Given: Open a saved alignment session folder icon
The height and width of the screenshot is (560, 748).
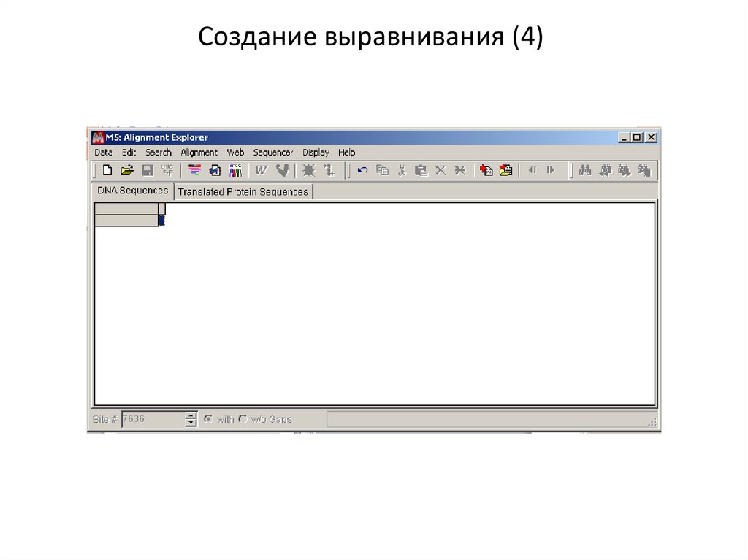Looking at the screenshot, I should [x=127, y=170].
